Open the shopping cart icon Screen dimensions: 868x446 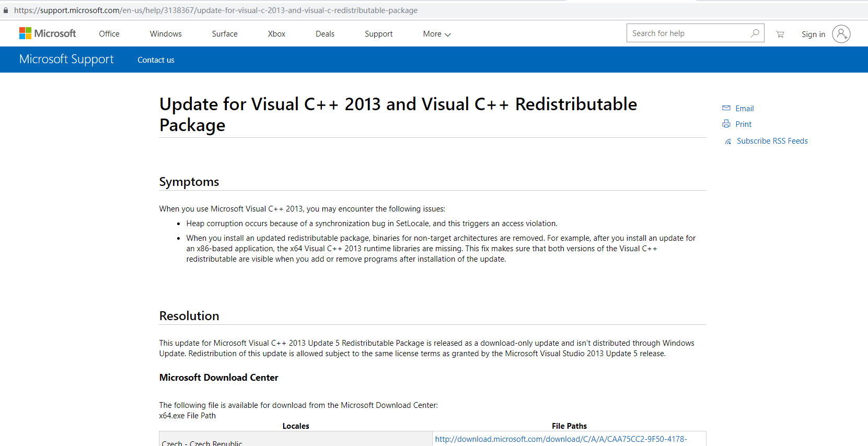[x=780, y=34]
